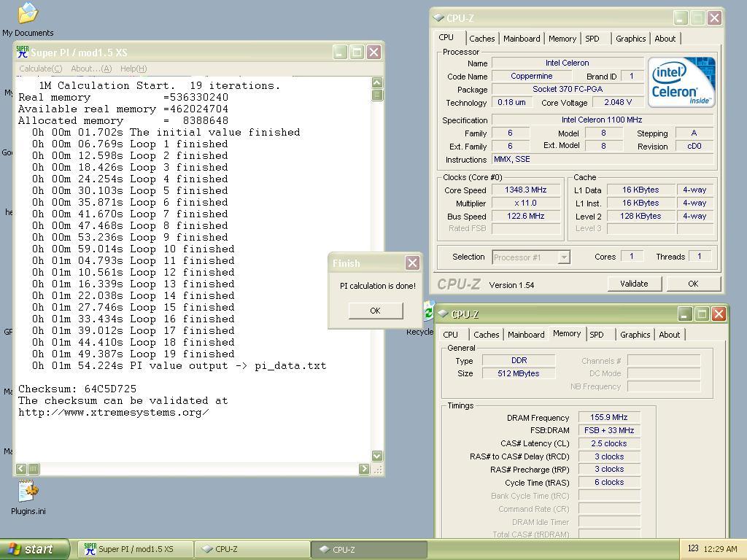Image resolution: width=747 pixels, height=560 pixels.
Task: Switch to About tab in top CPU-Z
Action: 665,39
